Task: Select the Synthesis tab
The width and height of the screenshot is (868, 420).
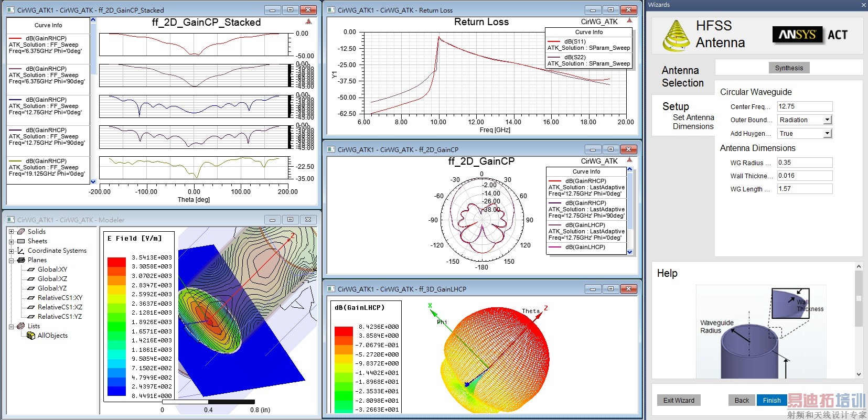Action: tap(789, 68)
